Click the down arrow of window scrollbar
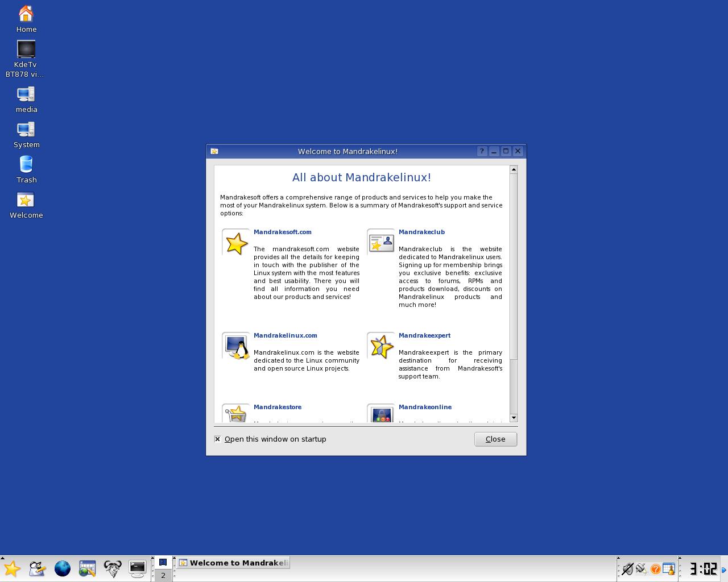 514,418
